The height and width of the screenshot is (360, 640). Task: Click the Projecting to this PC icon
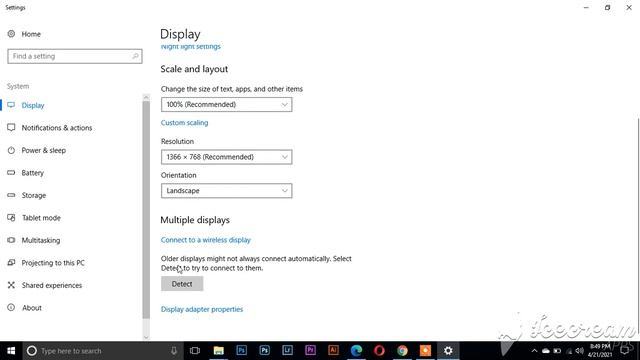click(x=11, y=262)
